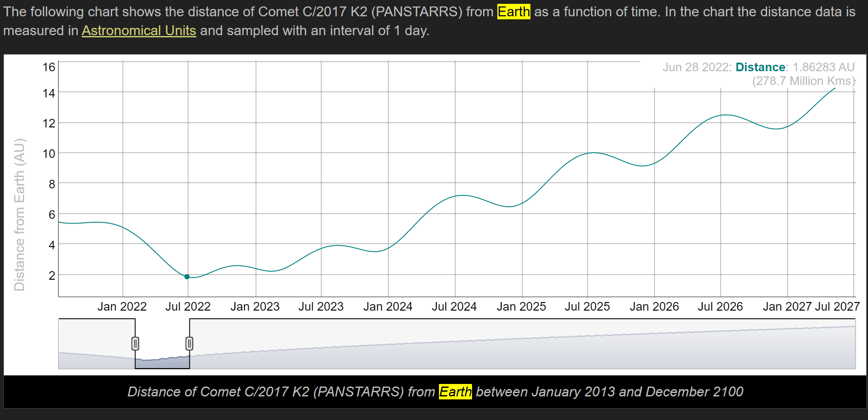Click the Jan 2022 x-axis label
The image size is (868, 420).
point(122,307)
